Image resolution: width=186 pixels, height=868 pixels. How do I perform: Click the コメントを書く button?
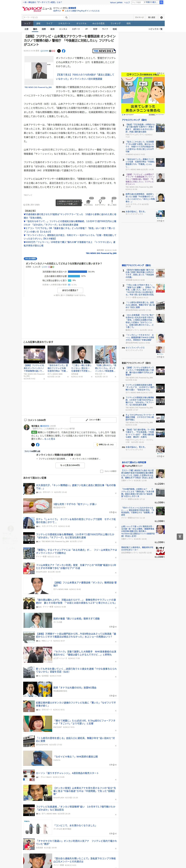(93, 420)
